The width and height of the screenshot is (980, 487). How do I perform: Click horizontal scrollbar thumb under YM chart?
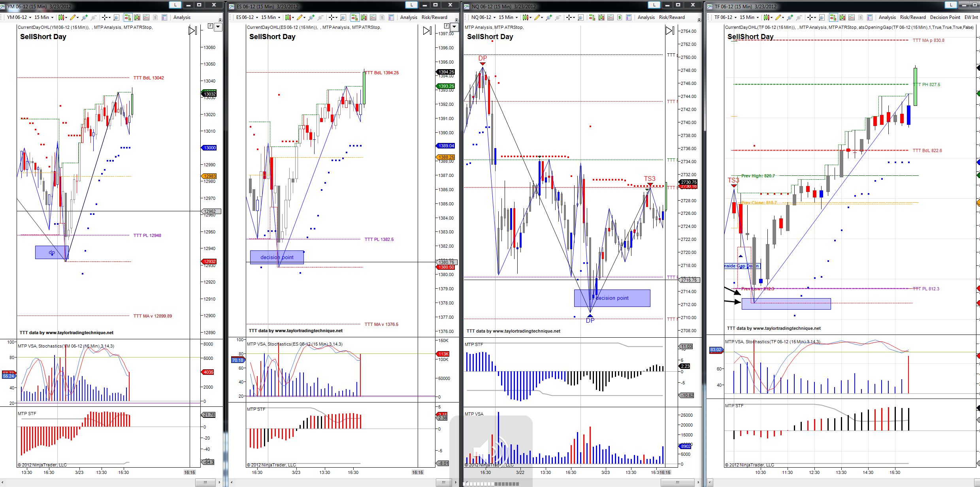(205, 482)
